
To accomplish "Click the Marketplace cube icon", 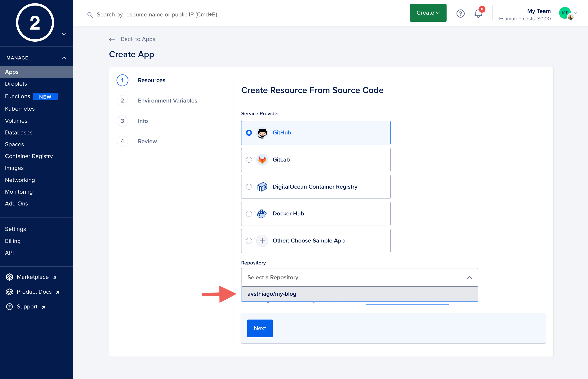I will (9, 277).
